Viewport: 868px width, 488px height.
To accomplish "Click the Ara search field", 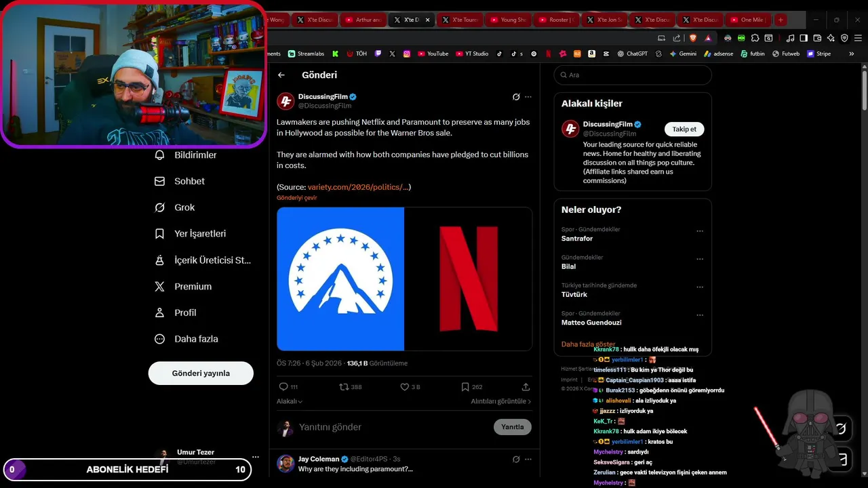I will pyautogui.click(x=633, y=75).
